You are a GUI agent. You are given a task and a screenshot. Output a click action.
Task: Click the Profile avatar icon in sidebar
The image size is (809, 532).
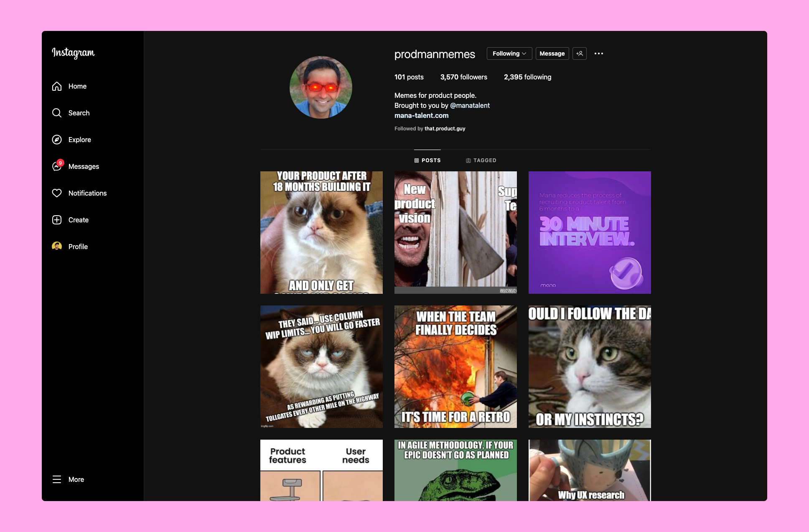(x=57, y=247)
